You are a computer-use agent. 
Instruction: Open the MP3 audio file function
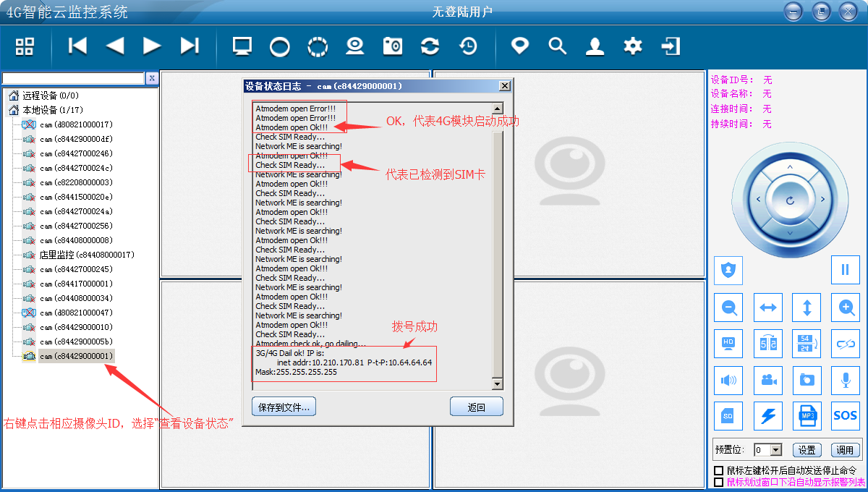(x=807, y=416)
